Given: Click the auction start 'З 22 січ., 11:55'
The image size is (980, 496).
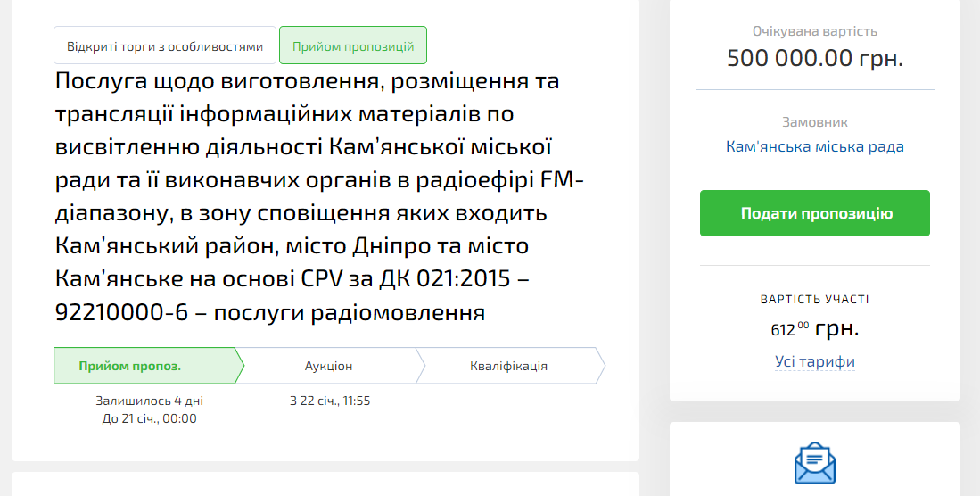Looking at the screenshot, I should 330,401.
